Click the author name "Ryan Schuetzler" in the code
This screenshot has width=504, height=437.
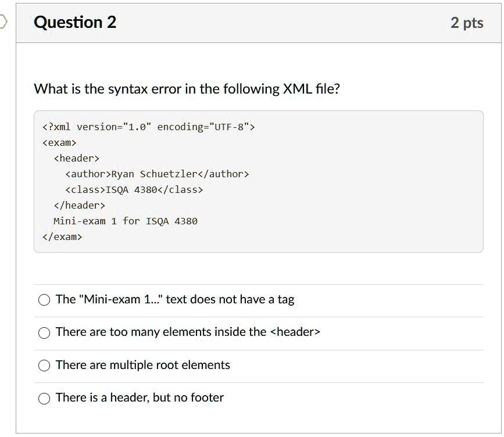coord(151,174)
